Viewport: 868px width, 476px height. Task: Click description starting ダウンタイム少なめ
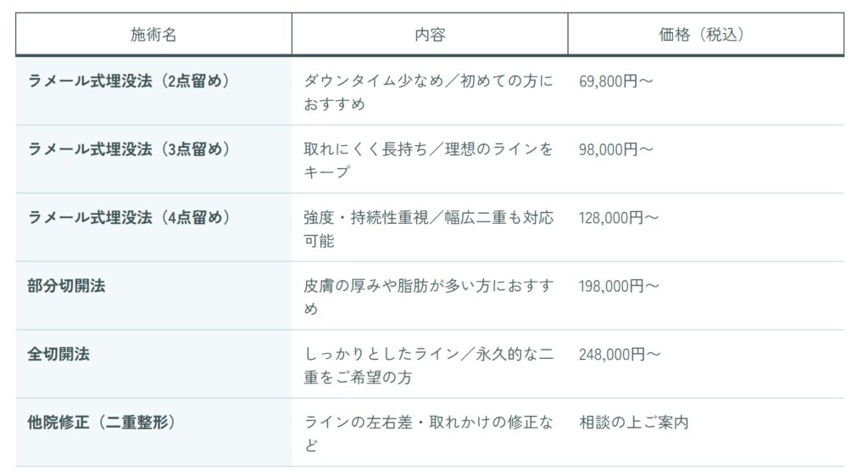[x=428, y=92]
